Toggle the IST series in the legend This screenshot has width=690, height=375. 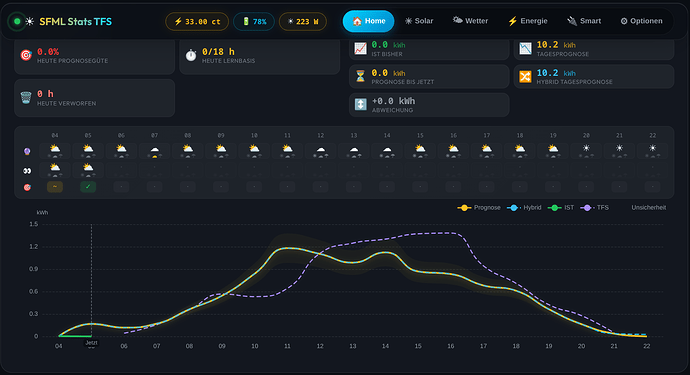561,207
